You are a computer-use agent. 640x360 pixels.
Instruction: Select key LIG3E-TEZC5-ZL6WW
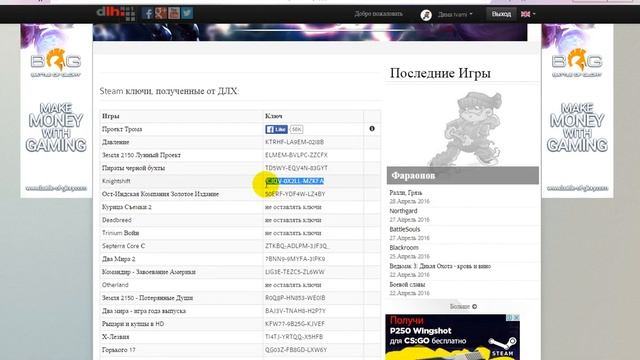(295, 272)
